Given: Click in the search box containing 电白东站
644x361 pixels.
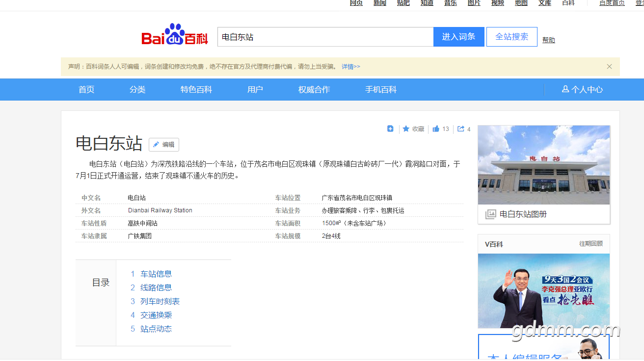Looking at the screenshot, I should [x=325, y=37].
